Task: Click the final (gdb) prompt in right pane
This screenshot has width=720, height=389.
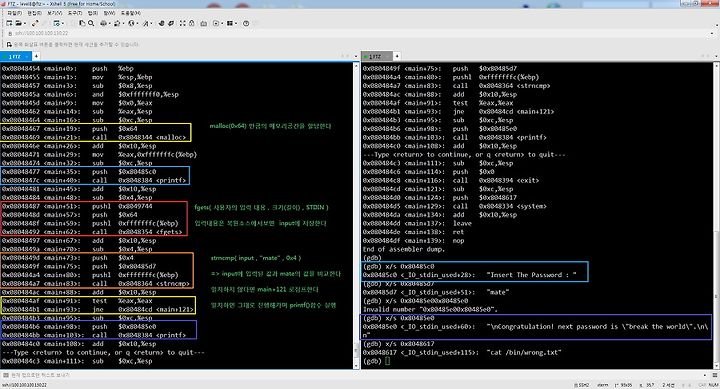Action: tap(372, 361)
